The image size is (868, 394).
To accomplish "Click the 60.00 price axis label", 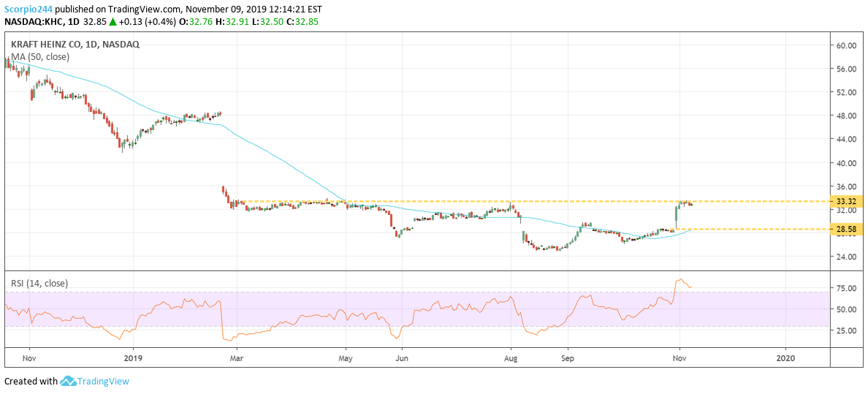I will click(846, 45).
